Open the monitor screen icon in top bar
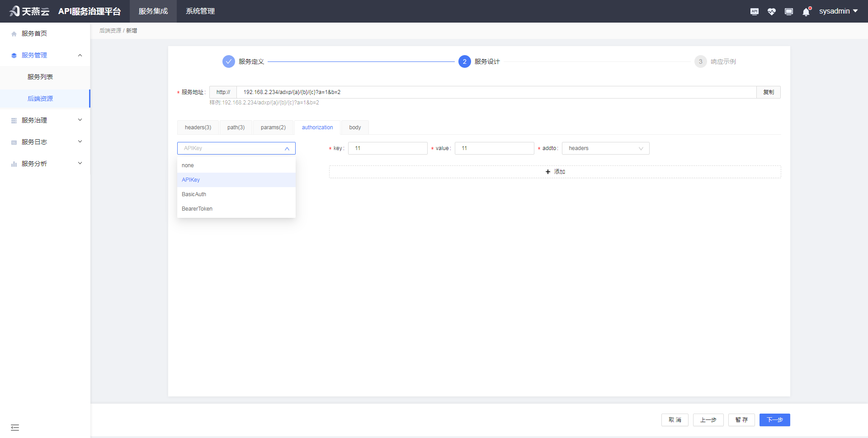868x438 pixels. 789,11
